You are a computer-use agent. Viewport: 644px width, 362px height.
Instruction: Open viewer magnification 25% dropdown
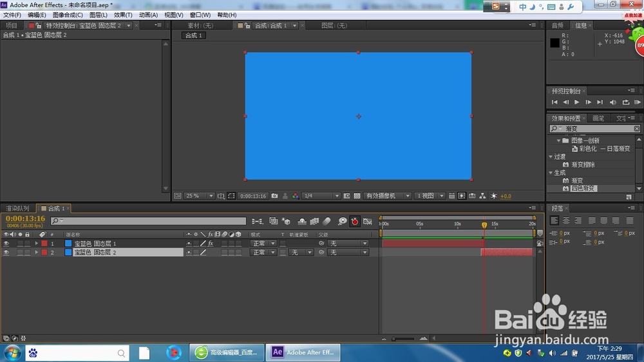click(x=199, y=196)
